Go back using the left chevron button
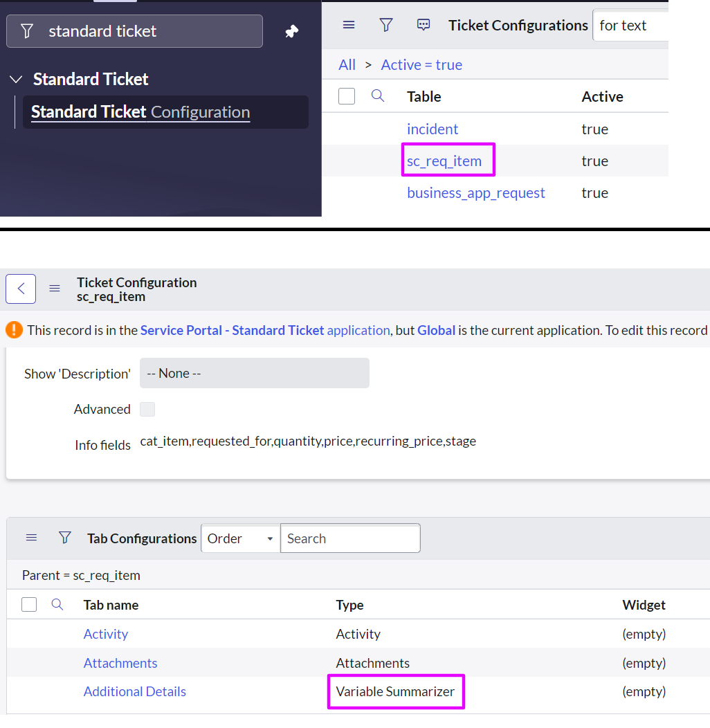This screenshot has width=710, height=728. [x=21, y=289]
